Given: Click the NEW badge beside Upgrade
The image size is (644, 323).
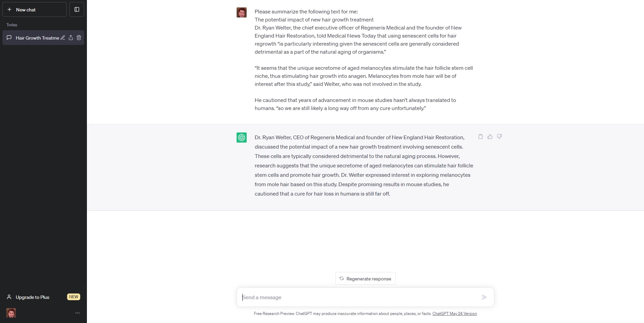Looking at the screenshot, I should point(73,297).
